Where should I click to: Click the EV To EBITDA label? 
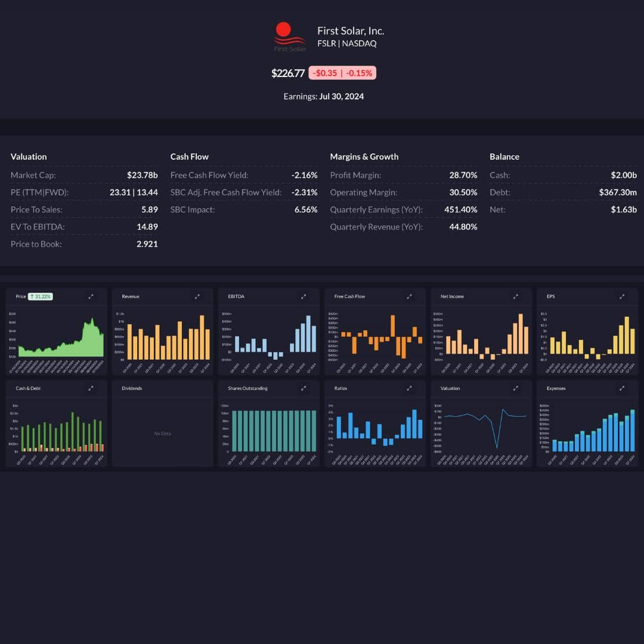tap(38, 227)
